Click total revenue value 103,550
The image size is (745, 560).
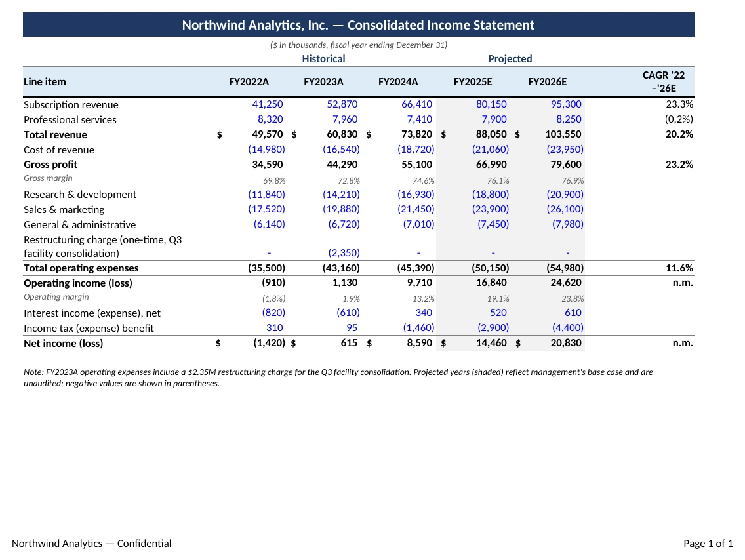click(x=563, y=134)
